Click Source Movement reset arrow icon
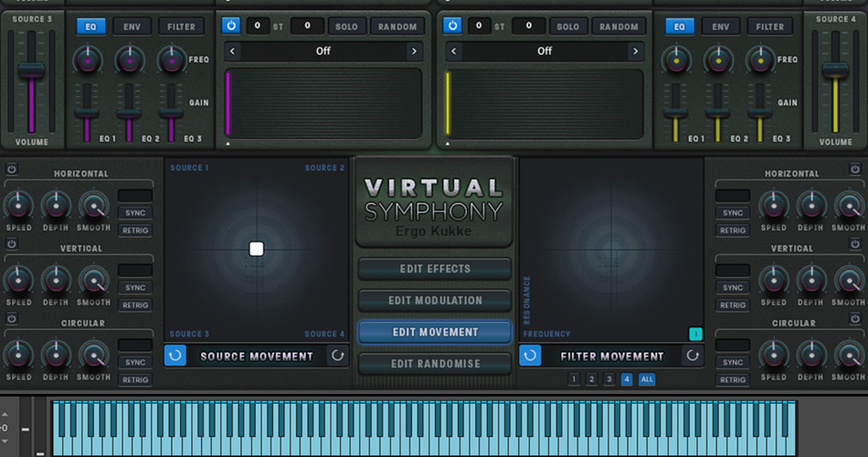 pos(337,356)
